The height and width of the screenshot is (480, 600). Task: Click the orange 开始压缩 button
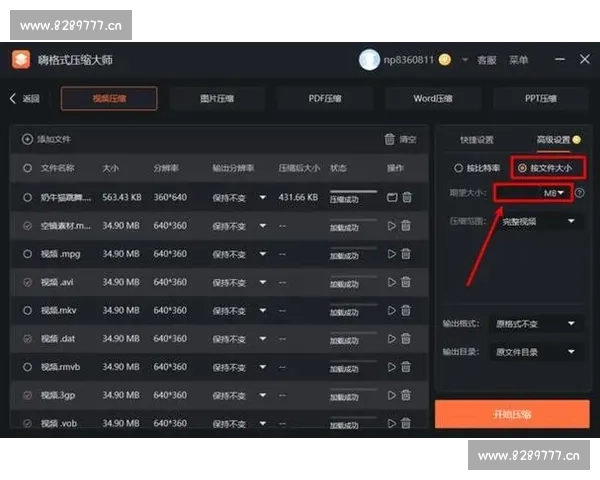[512, 414]
